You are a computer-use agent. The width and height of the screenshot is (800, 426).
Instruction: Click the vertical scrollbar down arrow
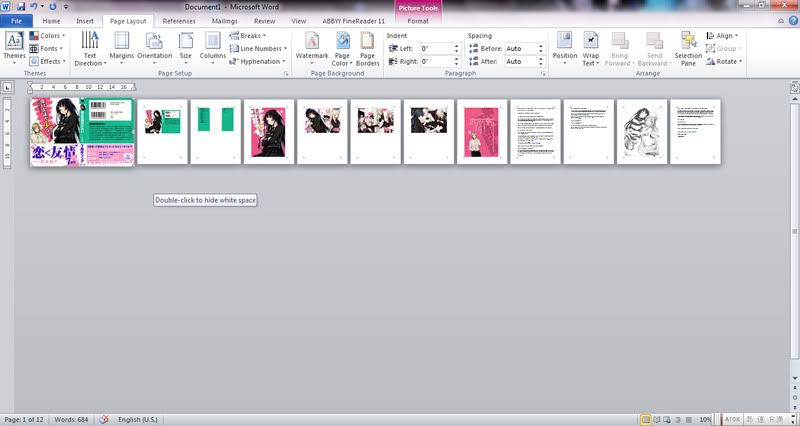pos(795,378)
